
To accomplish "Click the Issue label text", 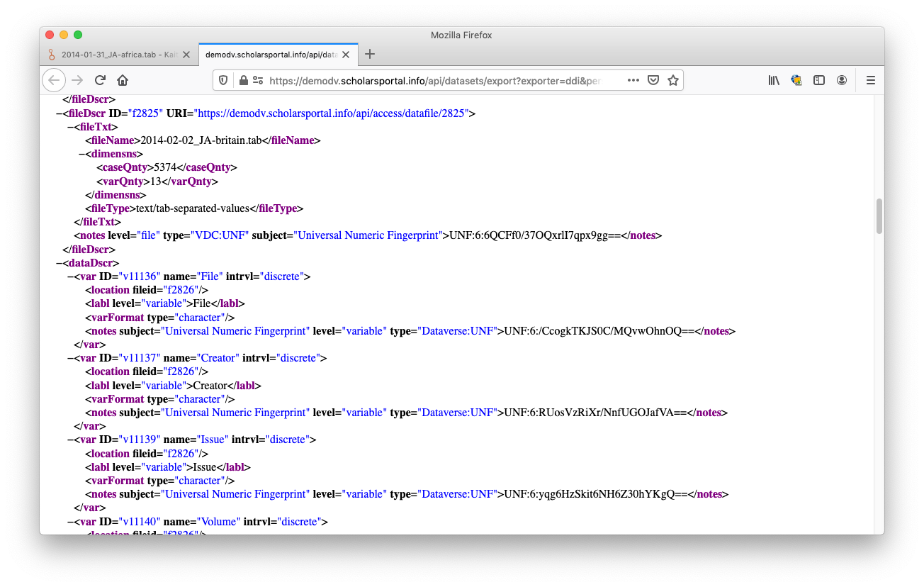I will [205, 467].
